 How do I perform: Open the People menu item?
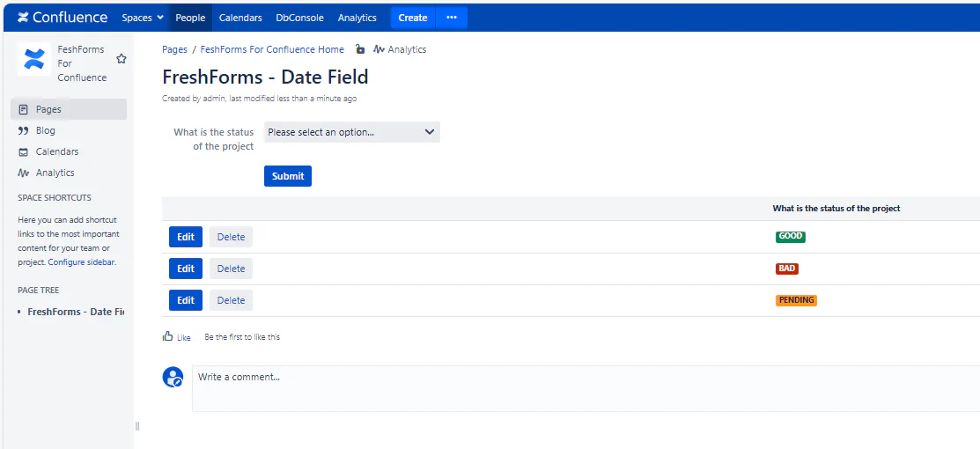point(190,18)
